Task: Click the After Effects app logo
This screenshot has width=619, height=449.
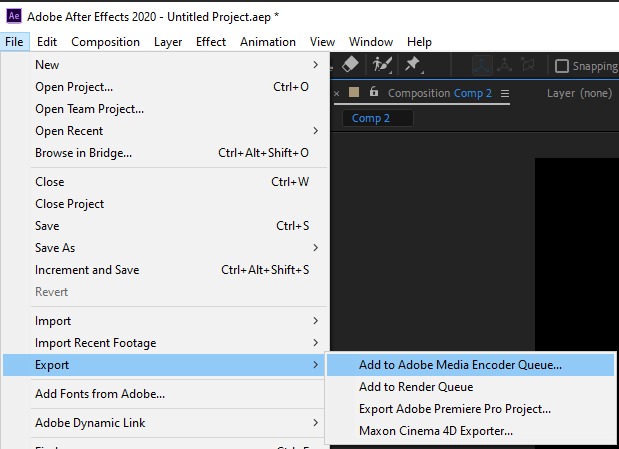Action: click(14, 16)
